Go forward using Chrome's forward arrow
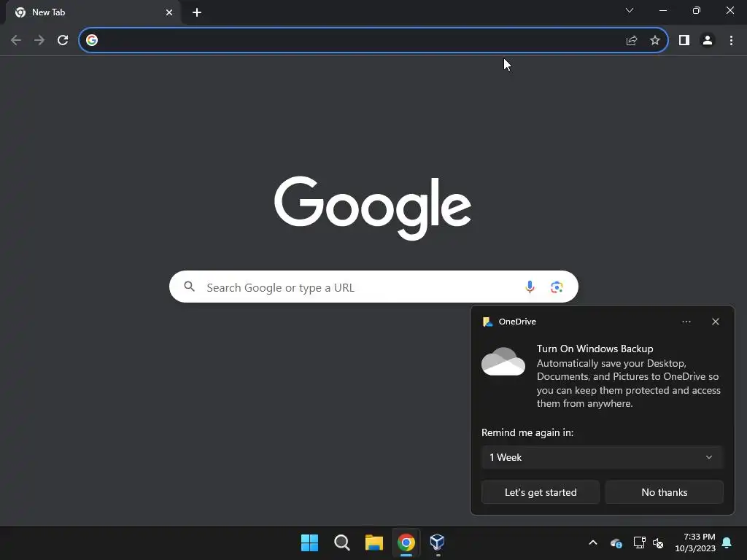This screenshot has height=560, width=747. point(39,41)
